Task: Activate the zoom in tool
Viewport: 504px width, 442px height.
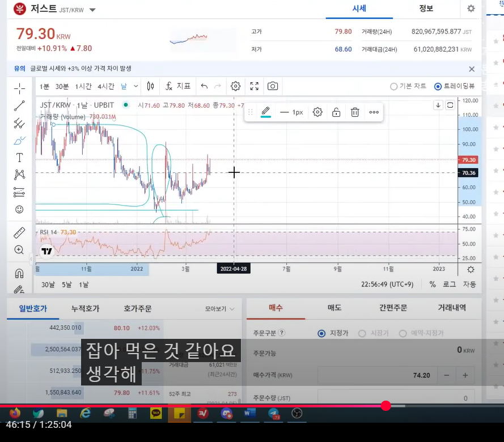Action: point(19,250)
